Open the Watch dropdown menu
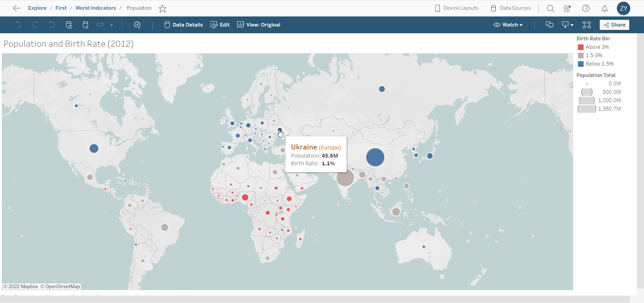This screenshot has height=303, width=644. [508, 25]
